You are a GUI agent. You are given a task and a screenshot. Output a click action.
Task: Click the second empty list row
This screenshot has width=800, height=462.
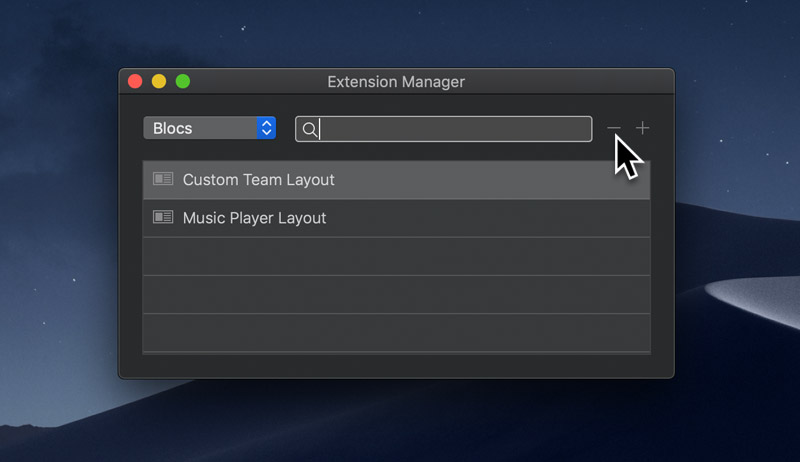click(x=396, y=294)
